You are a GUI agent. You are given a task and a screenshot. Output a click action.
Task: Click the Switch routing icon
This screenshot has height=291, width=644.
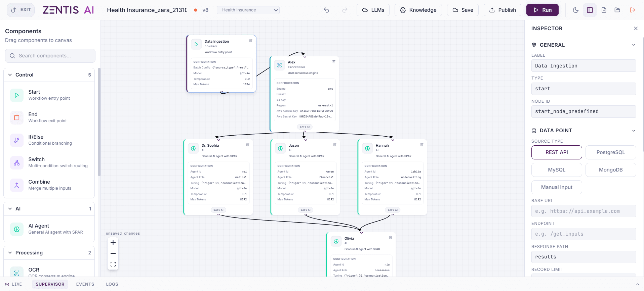tap(17, 163)
